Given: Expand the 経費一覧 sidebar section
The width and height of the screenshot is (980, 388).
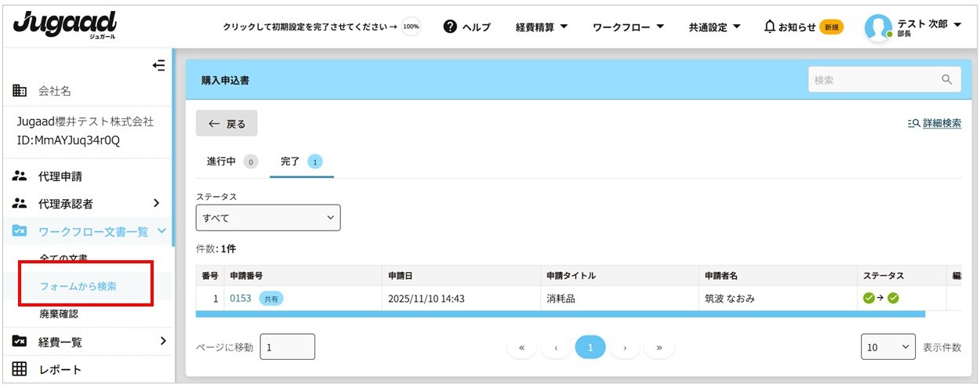Looking at the screenshot, I should point(162,341).
